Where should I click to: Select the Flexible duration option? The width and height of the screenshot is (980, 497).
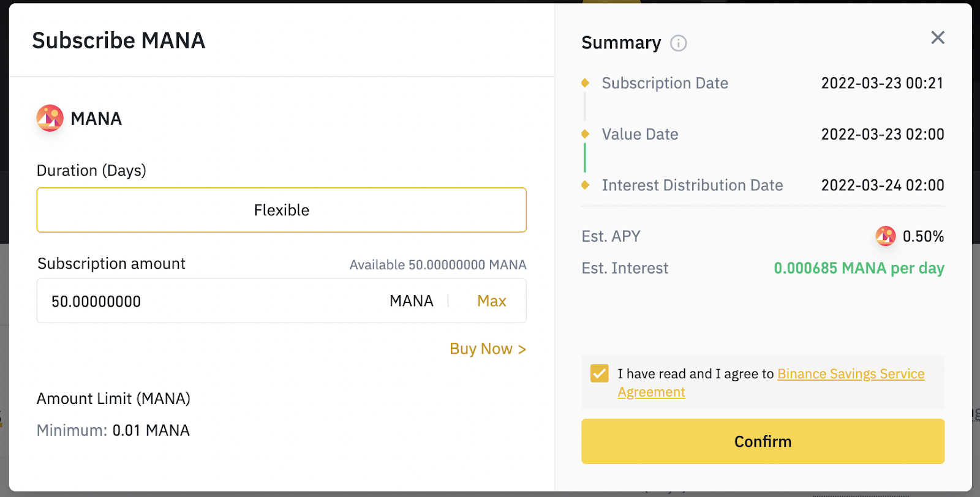281,209
